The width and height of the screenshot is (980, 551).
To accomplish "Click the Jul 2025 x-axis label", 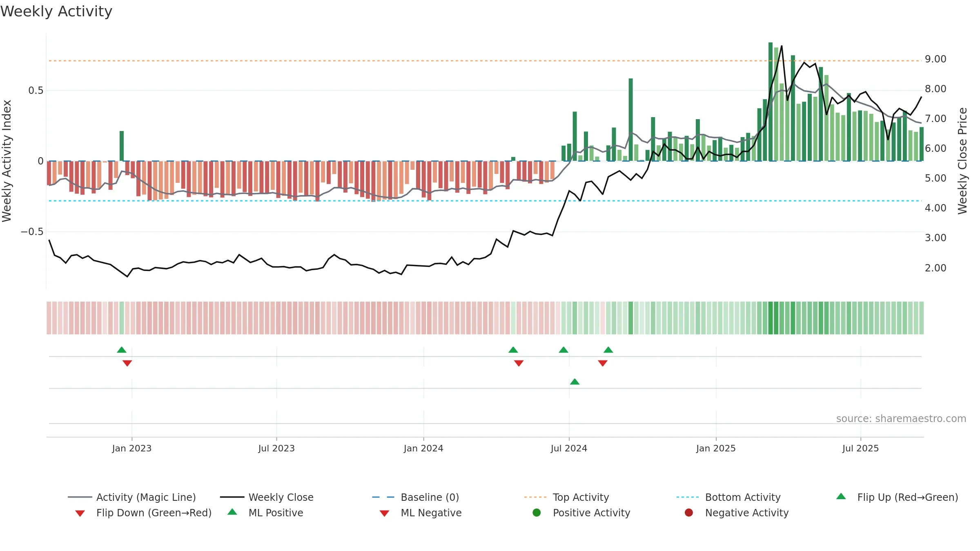I will click(x=860, y=448).
